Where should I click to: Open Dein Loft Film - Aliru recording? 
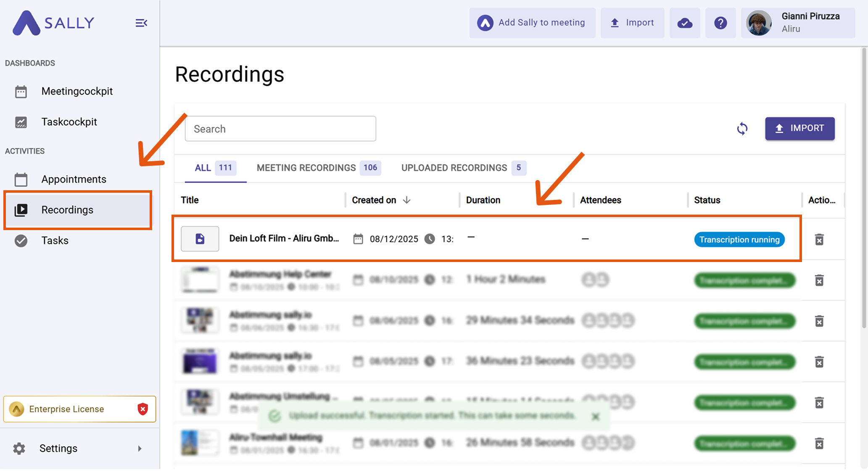tap(284, 239)
